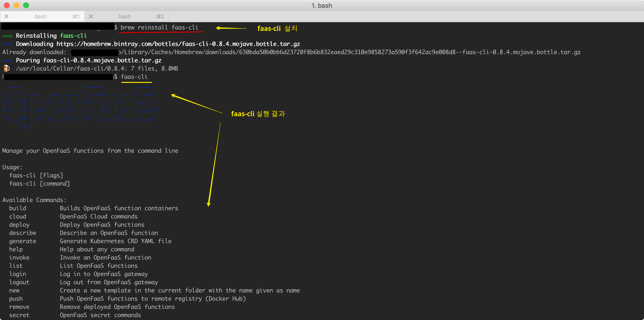644x320 pixels.
Task: Click the 'secret' command entry
Action: click(19, 315)
